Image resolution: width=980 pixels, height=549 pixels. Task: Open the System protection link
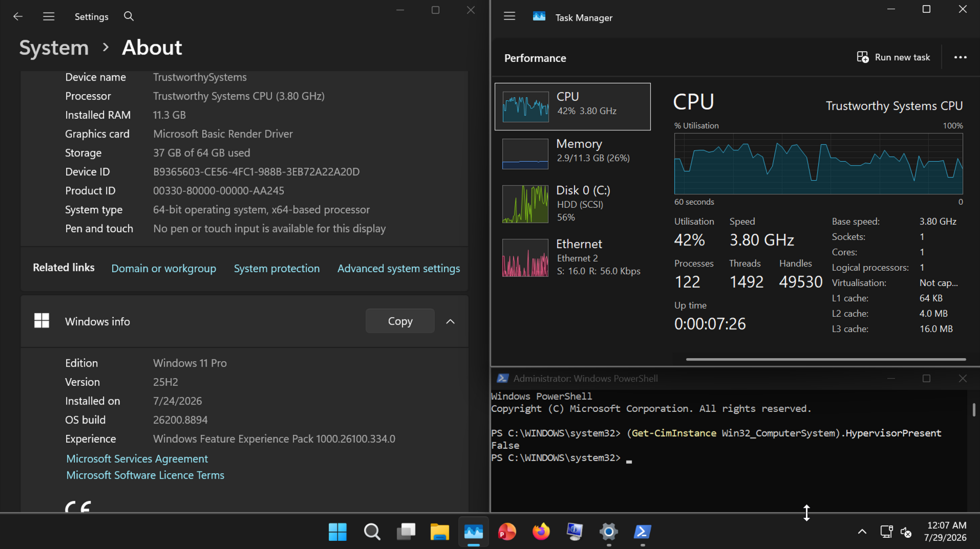pyautogui.click(x=276, y=268)
